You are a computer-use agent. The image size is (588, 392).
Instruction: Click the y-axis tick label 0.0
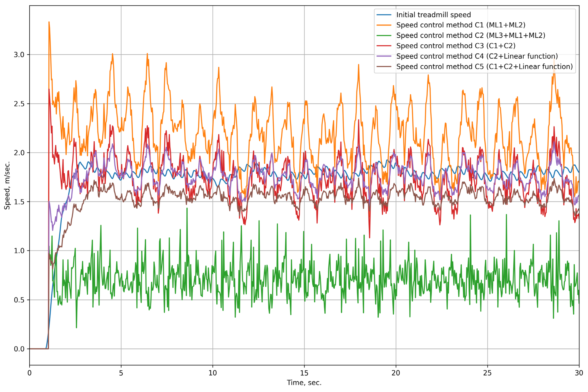click(x=19, y=349)
